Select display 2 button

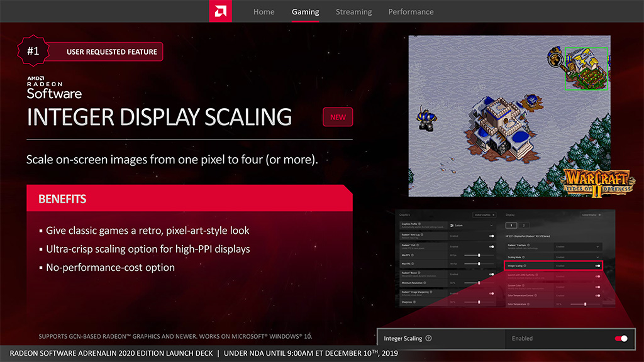[524, 226]
